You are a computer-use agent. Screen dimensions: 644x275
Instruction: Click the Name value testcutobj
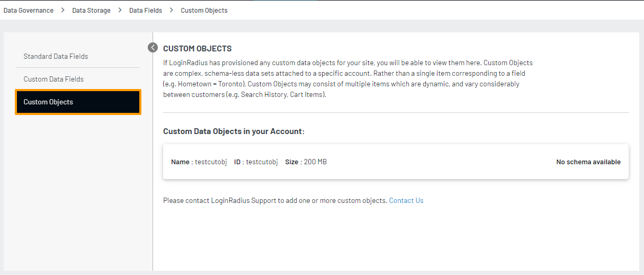click(211, 162)
